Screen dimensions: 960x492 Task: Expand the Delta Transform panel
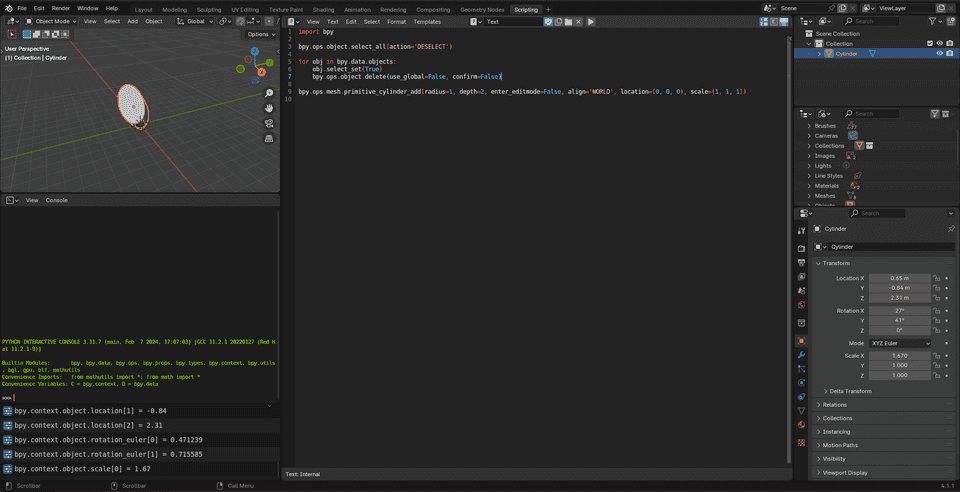(x=848, y=391)
